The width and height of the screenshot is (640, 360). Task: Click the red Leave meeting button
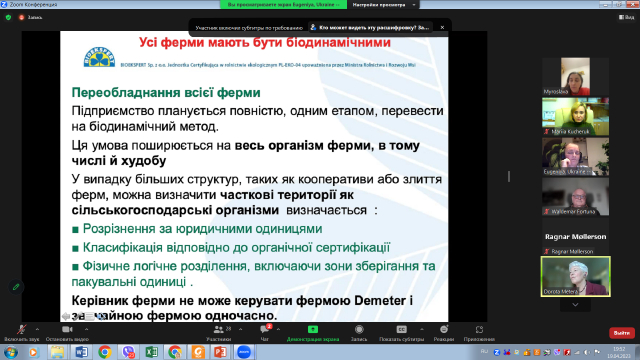(622, 333)
